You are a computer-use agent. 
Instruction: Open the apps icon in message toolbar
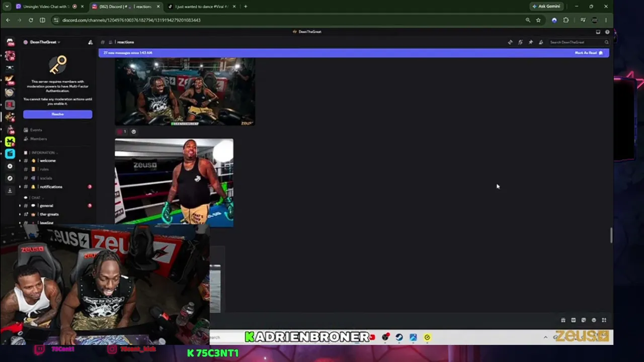604,320
